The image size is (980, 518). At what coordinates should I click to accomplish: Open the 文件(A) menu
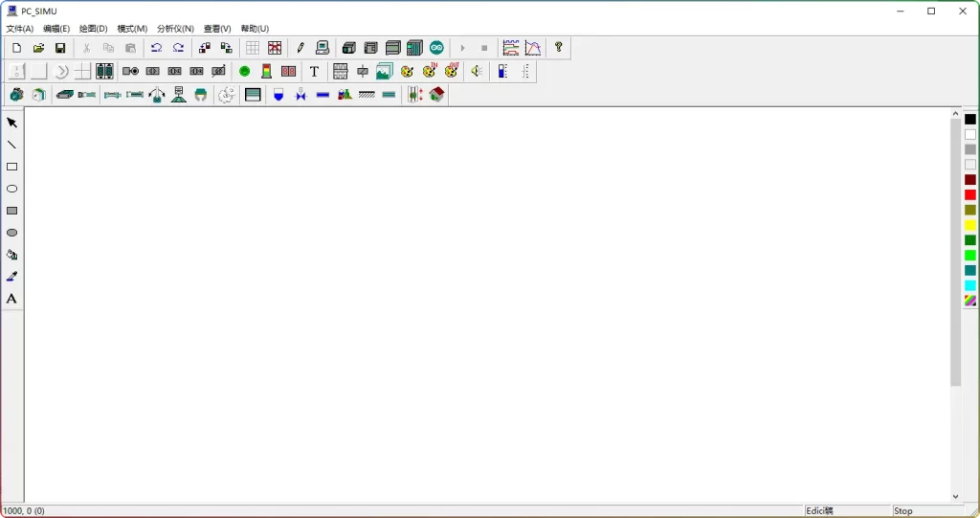19,29
